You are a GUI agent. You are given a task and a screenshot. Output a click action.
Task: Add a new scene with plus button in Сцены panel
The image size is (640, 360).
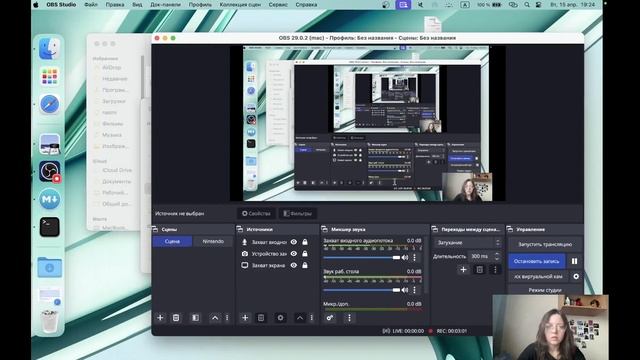tap(160, 318)
